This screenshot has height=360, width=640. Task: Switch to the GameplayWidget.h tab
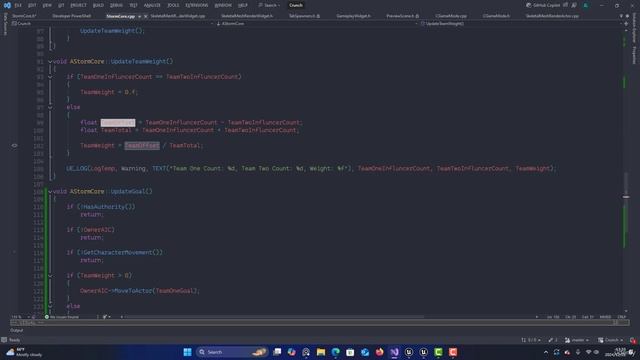(353, 16)
